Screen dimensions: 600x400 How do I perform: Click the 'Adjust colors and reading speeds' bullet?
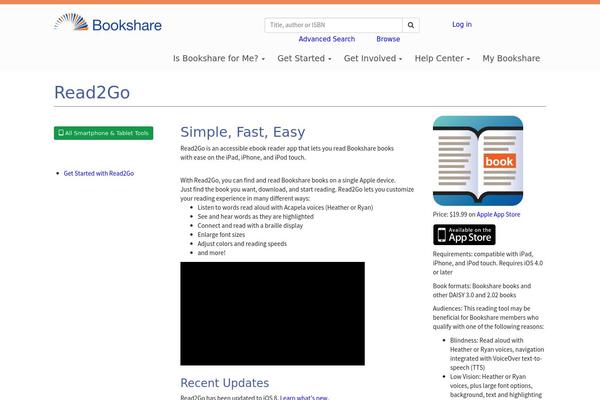coord(242,244)
